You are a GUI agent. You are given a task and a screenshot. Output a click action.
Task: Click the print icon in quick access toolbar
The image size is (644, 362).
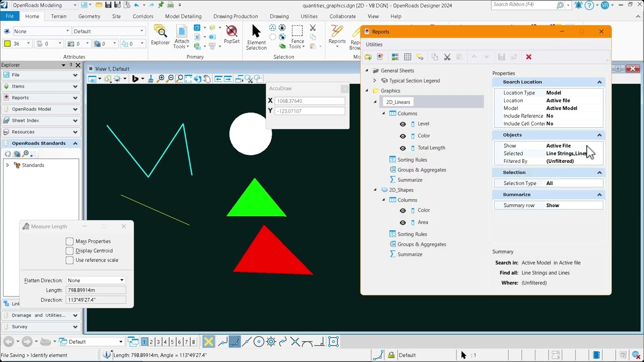(170, 5)
